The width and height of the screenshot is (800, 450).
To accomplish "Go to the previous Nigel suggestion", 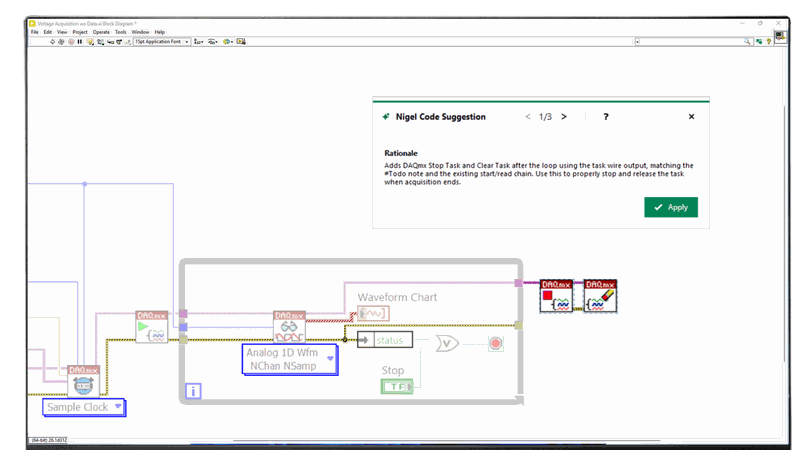I will point(528,117).
